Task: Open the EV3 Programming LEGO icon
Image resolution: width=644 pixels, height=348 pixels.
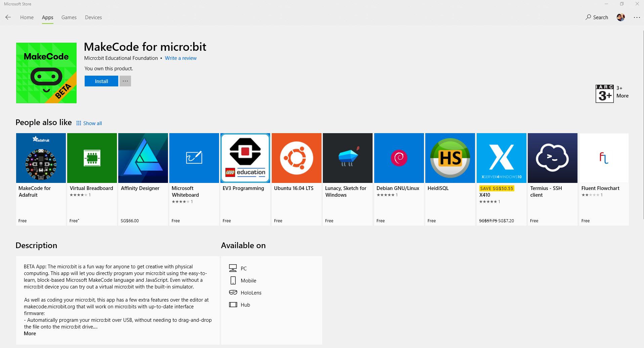Action: (x=245, y=158)
